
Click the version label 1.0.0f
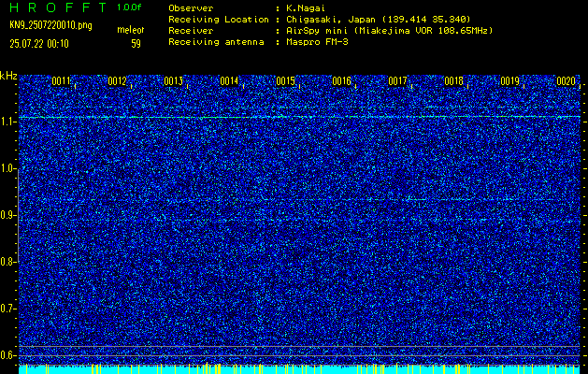pos(129,7)
